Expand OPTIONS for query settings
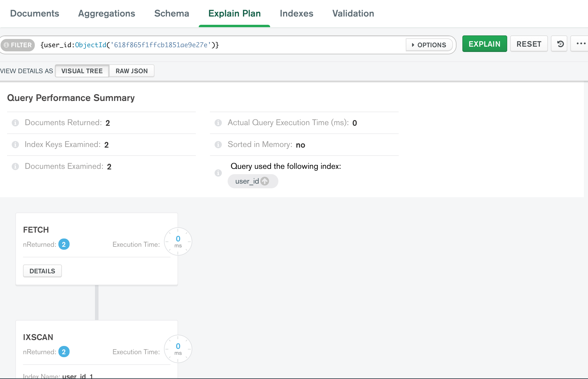The image size is (588, 379). (429, 45)
